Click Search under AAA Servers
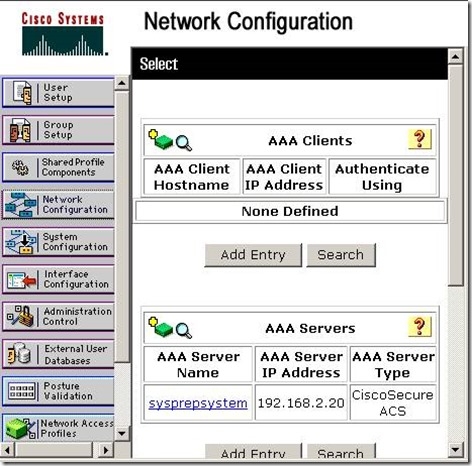The width and height of the screenshot is (472, 466). (341, 451)
